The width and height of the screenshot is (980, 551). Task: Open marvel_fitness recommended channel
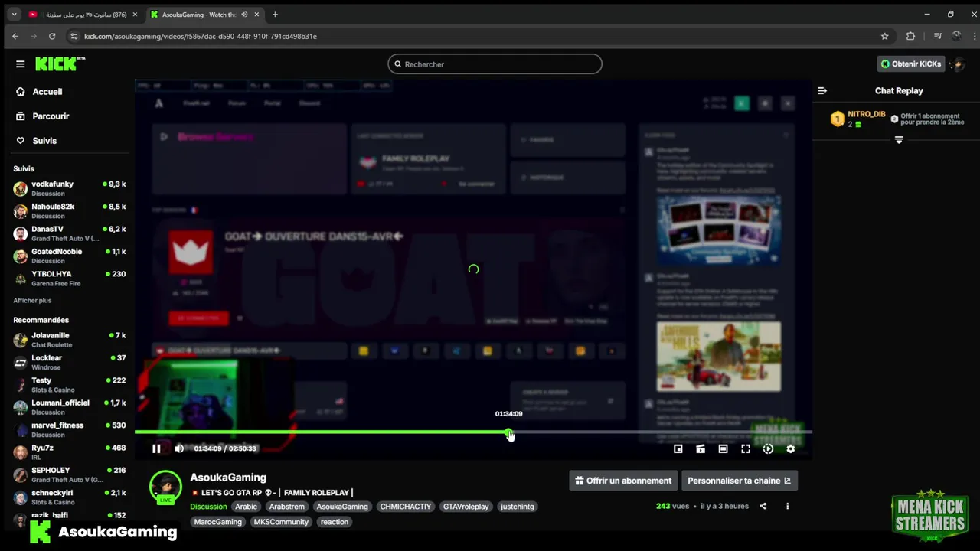click(x=69, y=429)
